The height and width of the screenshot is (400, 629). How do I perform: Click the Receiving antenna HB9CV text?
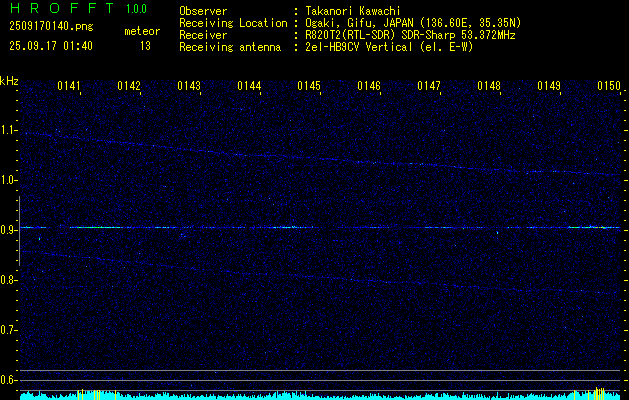pyautogui.click(x=402, y=46)
